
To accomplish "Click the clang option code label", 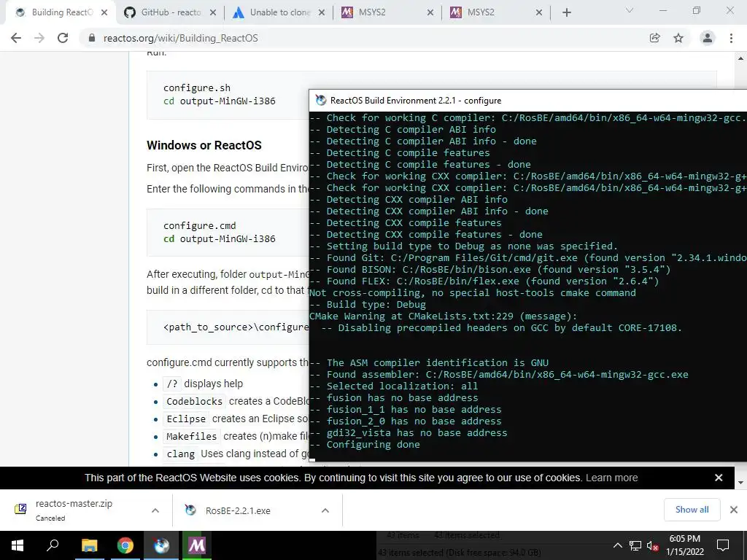I will pos(181,454).
